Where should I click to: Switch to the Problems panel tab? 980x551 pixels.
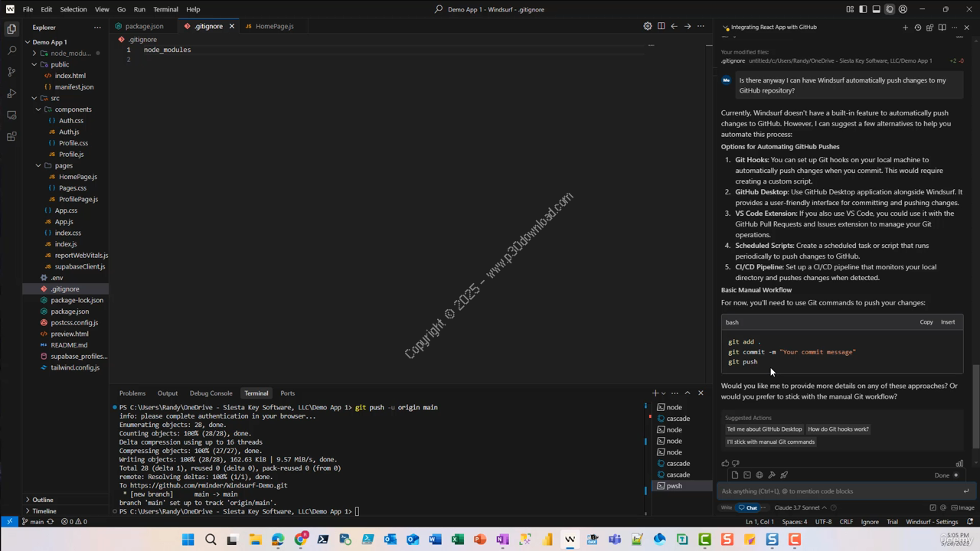tap(132, 393)
